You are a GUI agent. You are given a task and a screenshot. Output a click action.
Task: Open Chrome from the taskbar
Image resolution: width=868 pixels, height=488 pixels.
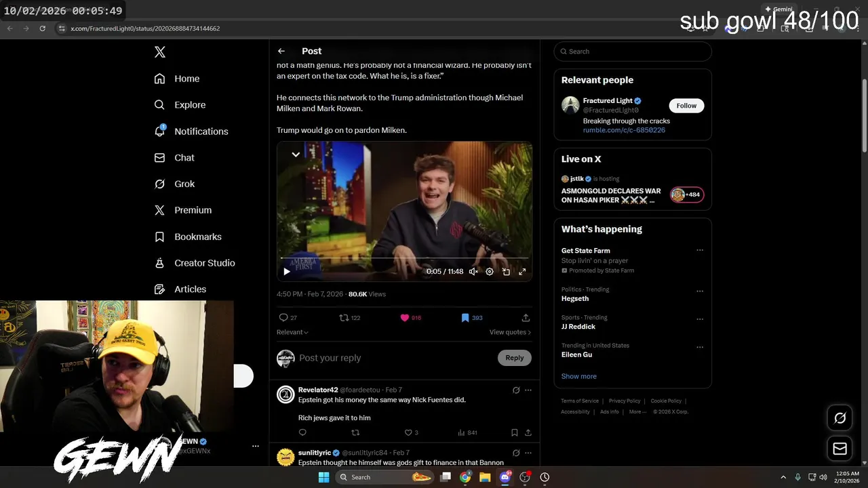click(x=465, y=477)
